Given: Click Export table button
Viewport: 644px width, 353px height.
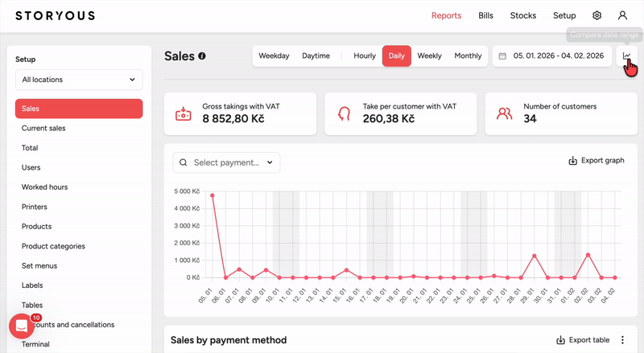Looking at the screenshot, I should pos(583,340).
